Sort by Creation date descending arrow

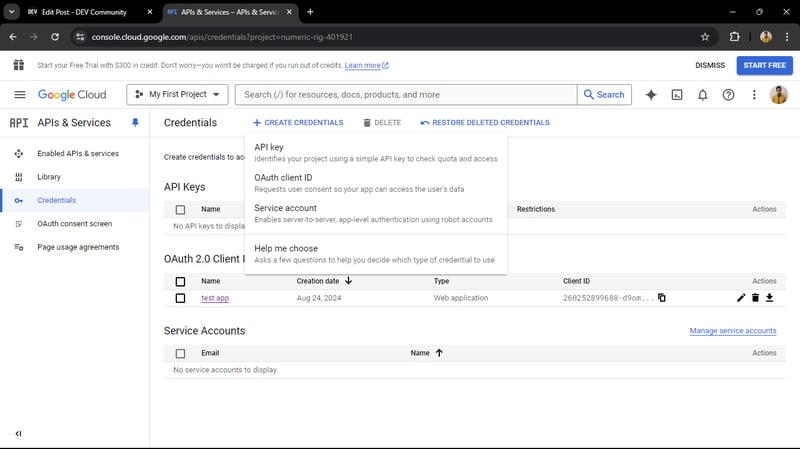point(348,281)
